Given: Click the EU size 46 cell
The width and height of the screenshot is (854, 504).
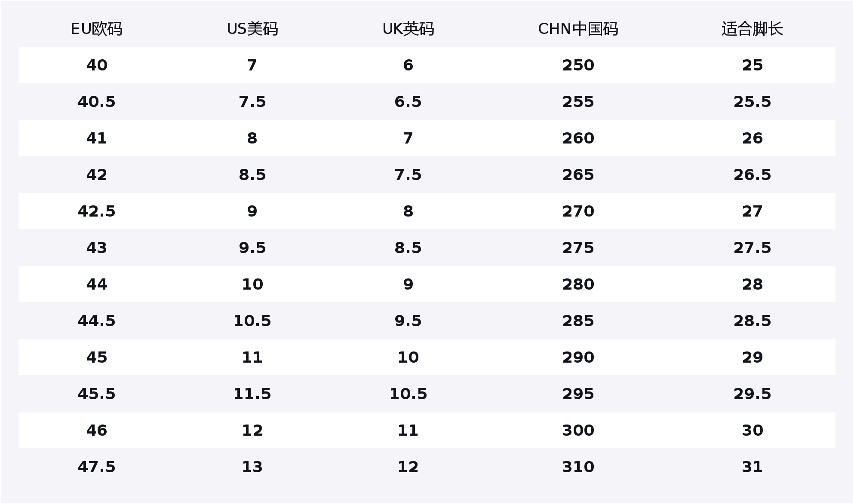Looking at the screenshot, I should click(x=96, y=431).
